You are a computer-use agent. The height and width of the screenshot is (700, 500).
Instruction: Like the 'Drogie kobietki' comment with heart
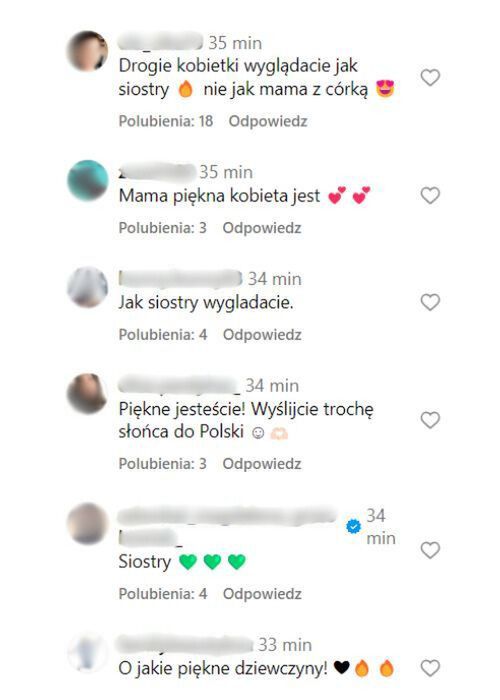[x=430, y=78]
